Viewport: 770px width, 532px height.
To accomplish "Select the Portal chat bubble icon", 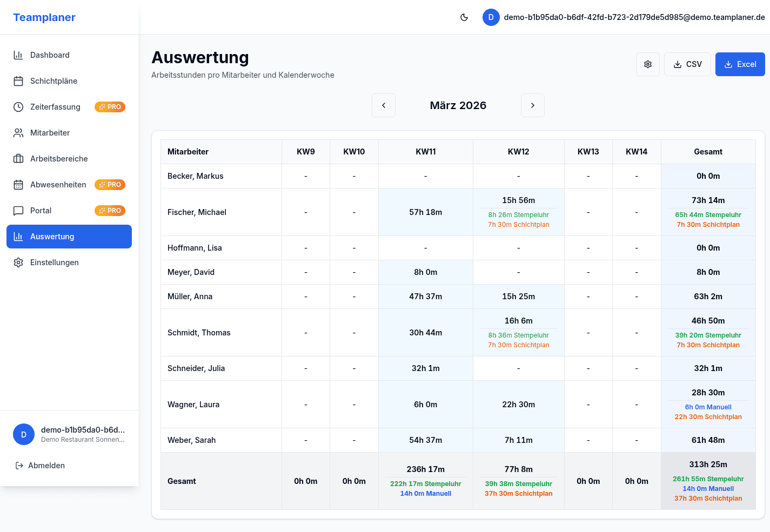I will [18, 210].
